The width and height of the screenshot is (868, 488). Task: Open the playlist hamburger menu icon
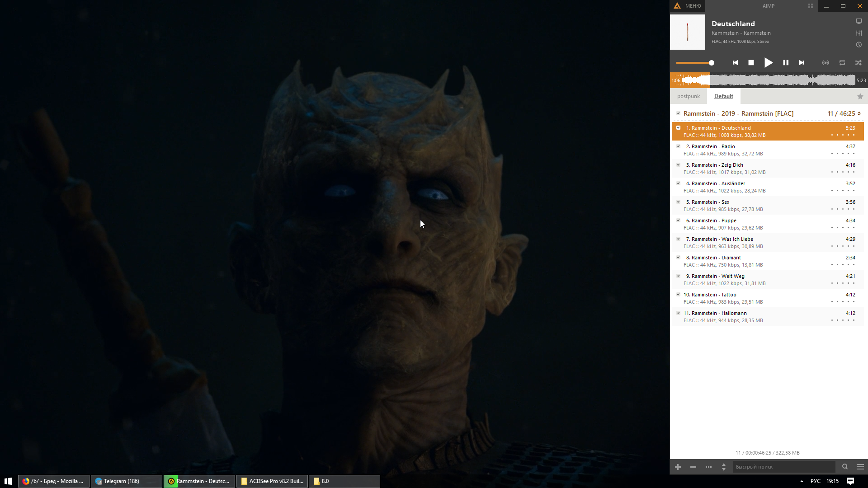click(x=860, y=467)
